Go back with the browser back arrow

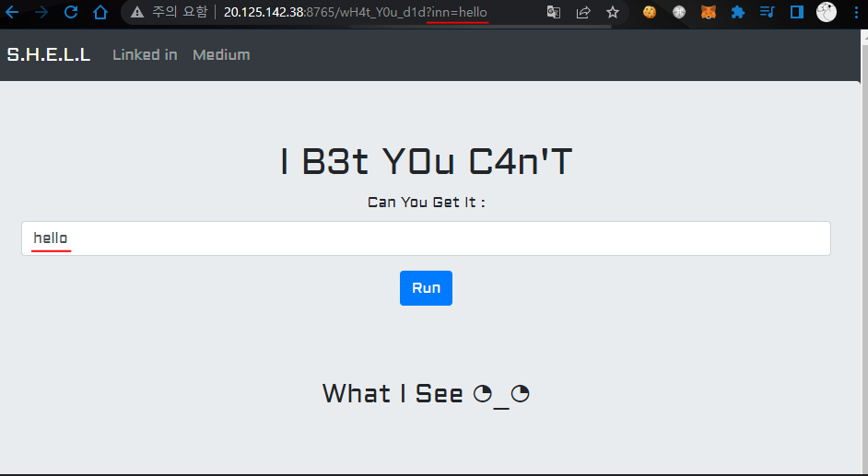[x=11, y=12]
